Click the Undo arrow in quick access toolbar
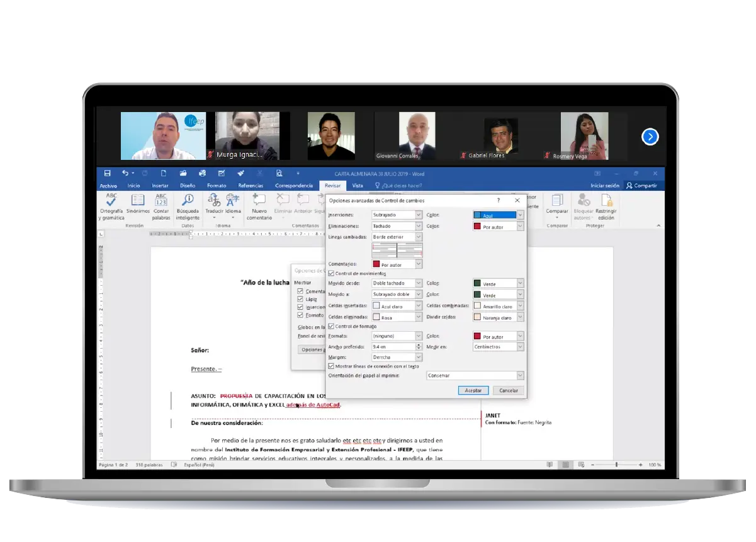Viewport: 756px width, 542px height. 125,173
